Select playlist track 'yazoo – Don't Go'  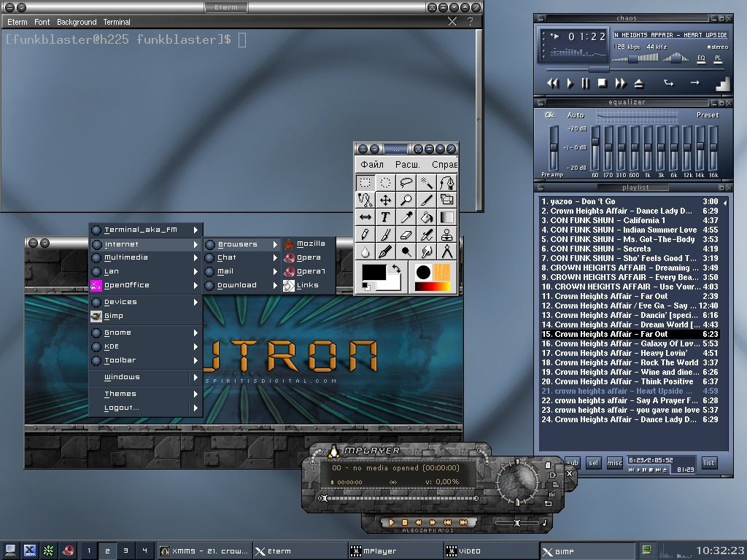click(630, 201)
